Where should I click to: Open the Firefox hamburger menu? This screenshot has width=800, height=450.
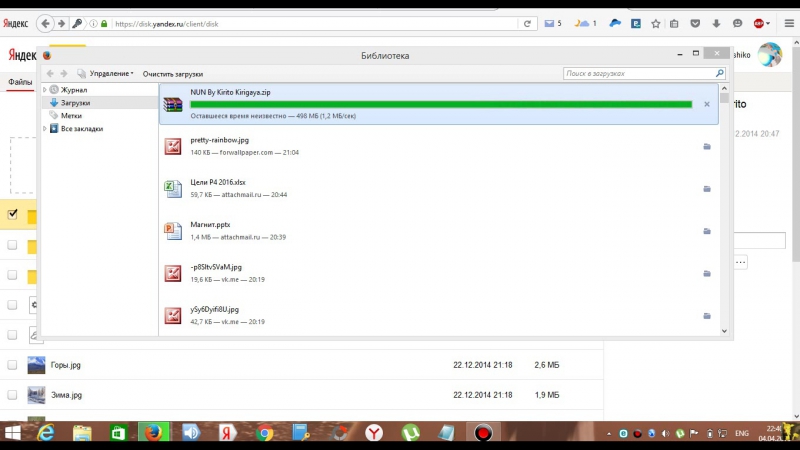click(x=787, y=22)
